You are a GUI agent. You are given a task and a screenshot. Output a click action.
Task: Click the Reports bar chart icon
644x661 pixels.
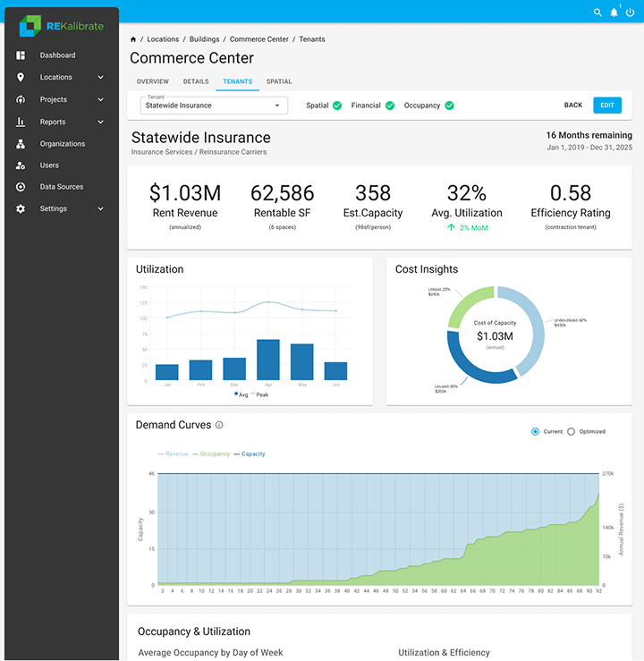21,122
